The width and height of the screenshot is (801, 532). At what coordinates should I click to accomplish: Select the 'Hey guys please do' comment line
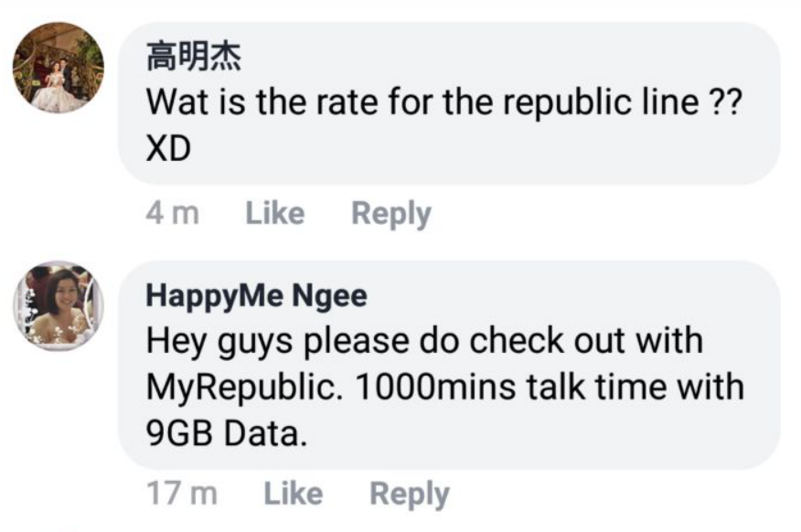coord(424,342)
